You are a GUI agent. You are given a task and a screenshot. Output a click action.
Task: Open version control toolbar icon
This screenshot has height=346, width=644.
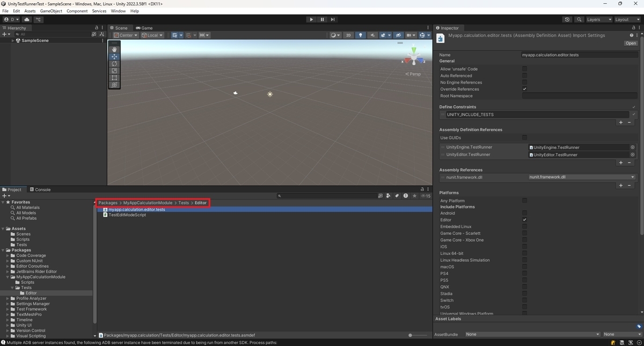39,19
